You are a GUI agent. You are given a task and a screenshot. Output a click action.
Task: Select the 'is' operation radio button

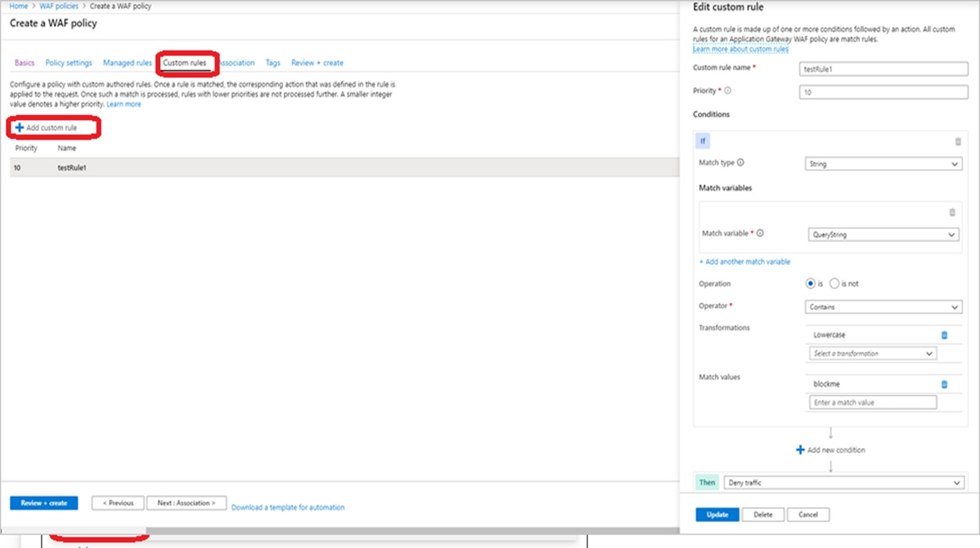[x=811, y=284]
